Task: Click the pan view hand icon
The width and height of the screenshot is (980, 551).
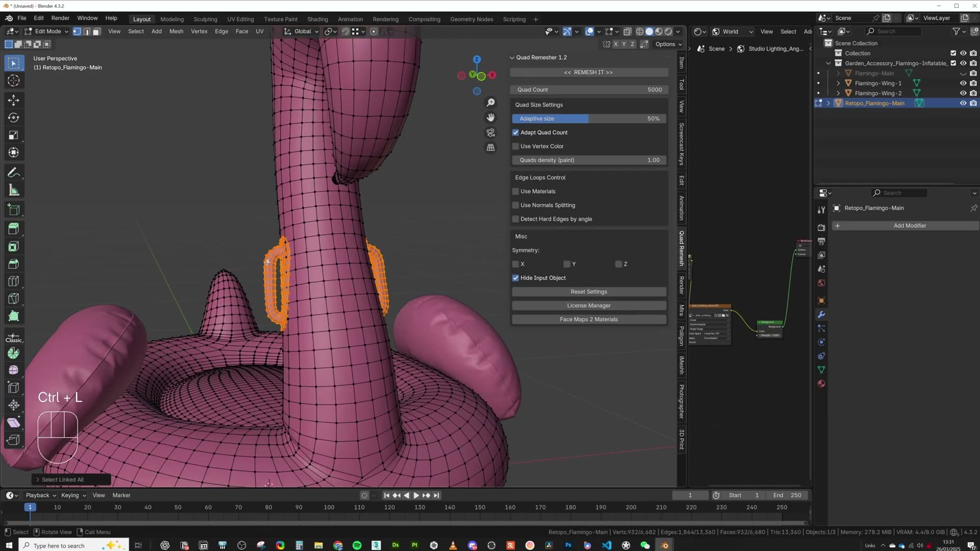Action: [x=491, y=117]
